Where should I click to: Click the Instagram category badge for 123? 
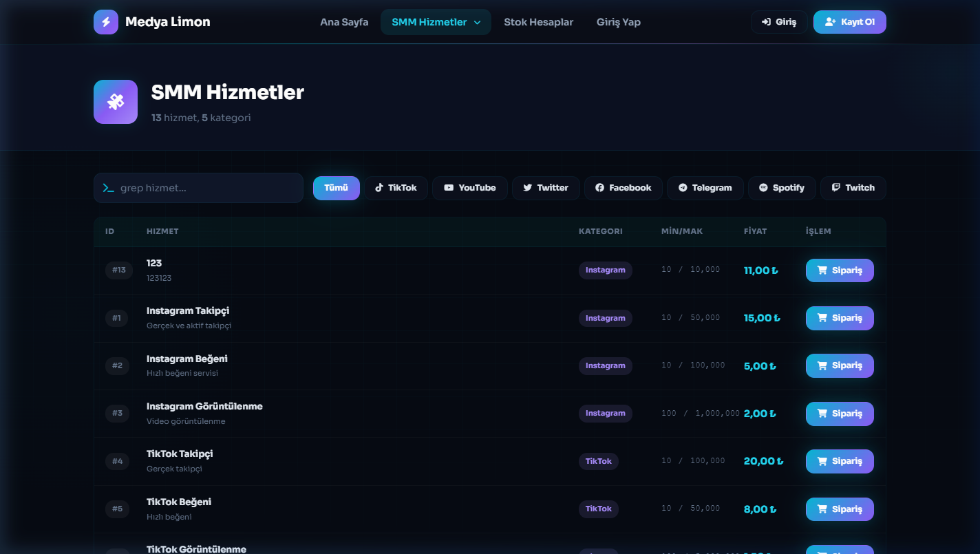(x=606, y=270)
